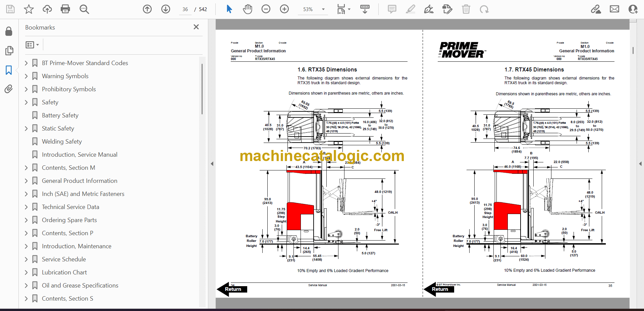Send file by email envelope icon
The width and height of the screenshot is (644, 311).
[x=614, y=9]
